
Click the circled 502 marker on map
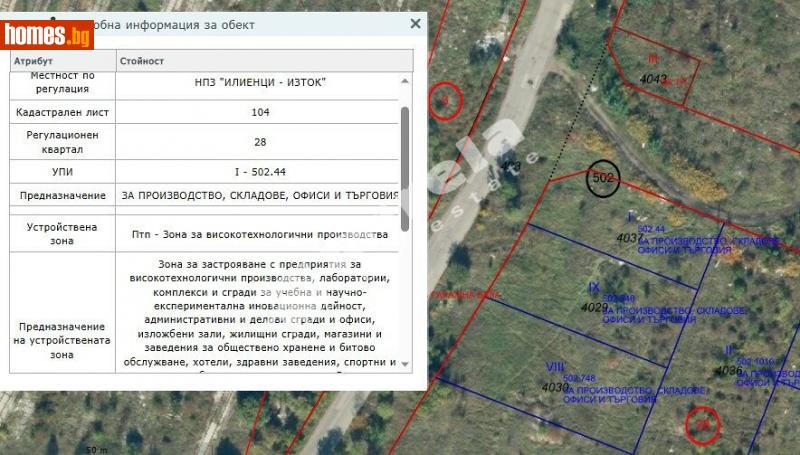[x=603, y=178]
